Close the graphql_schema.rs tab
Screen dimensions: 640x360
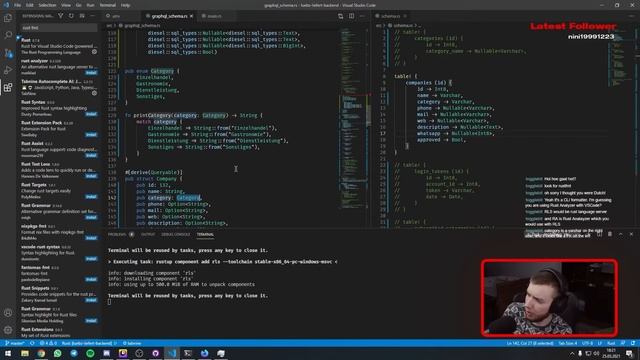[x=191, y=16]
